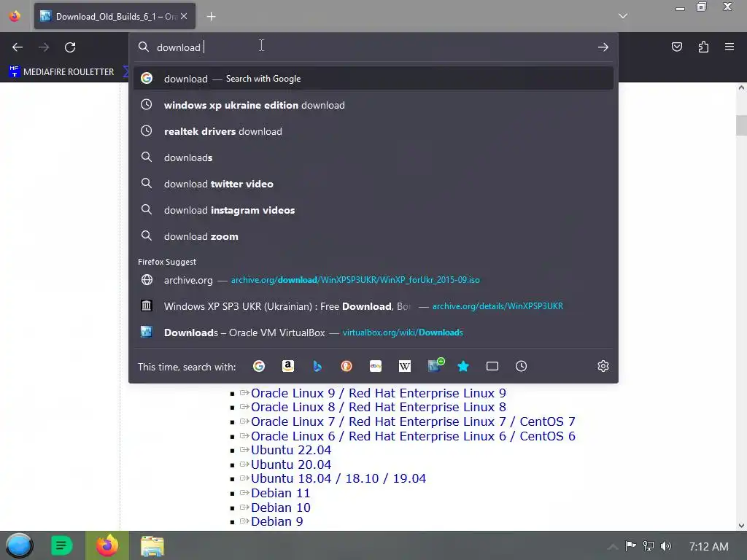Expand the list all tabs chevron
Screen dimensions: 747x560
(x=623, y=16)
